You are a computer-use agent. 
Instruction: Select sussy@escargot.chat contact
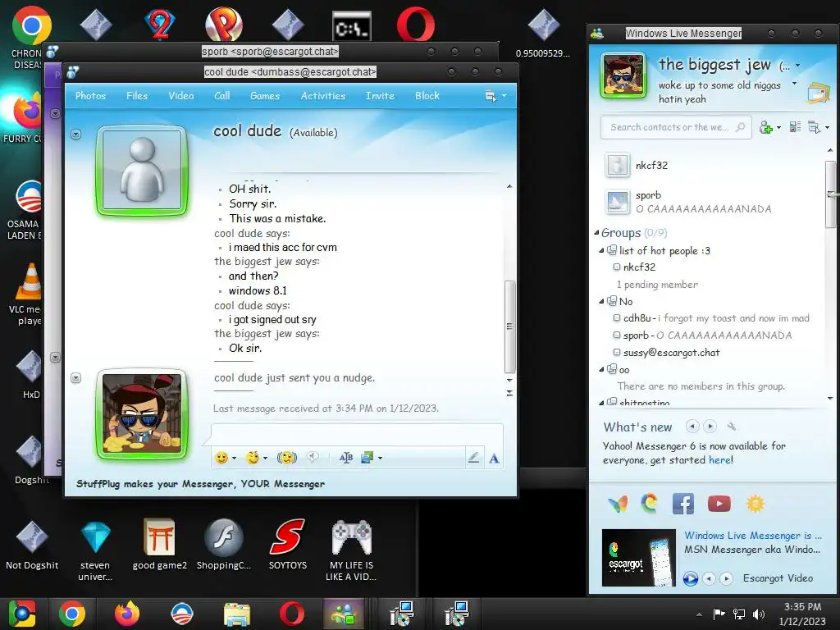[x=671, y=353]
